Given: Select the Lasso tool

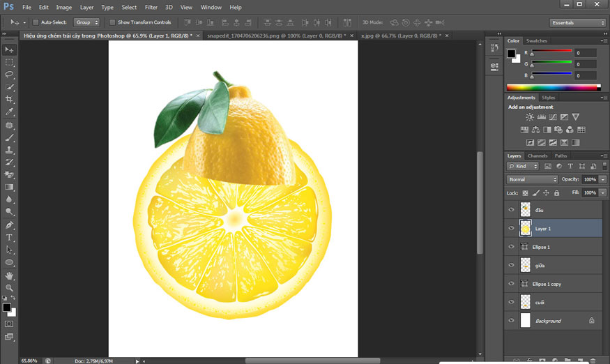Looking at the screenshot, I should (9, 75).
